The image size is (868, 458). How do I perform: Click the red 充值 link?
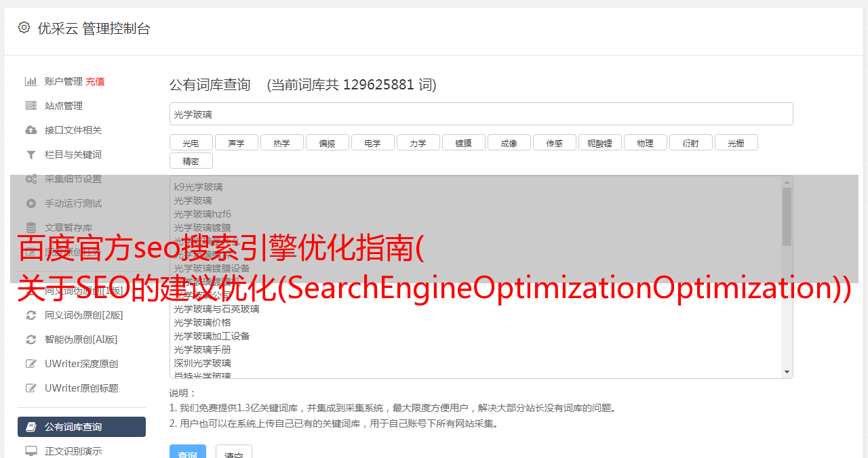(x=95, y=81)
